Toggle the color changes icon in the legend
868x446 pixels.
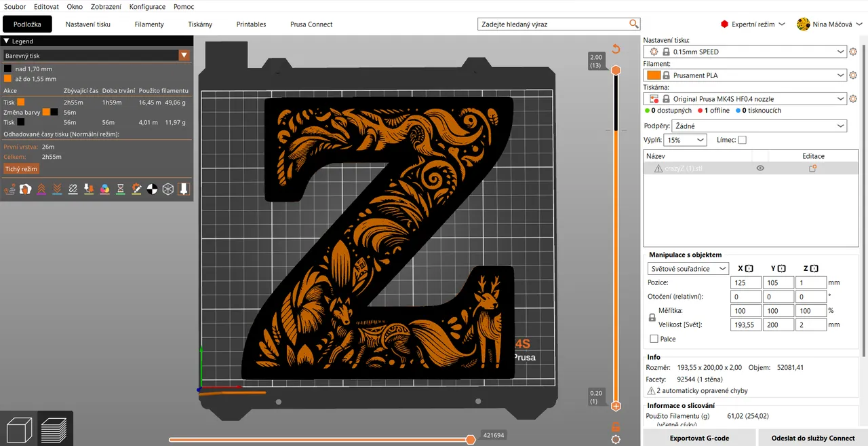point(104,189)
